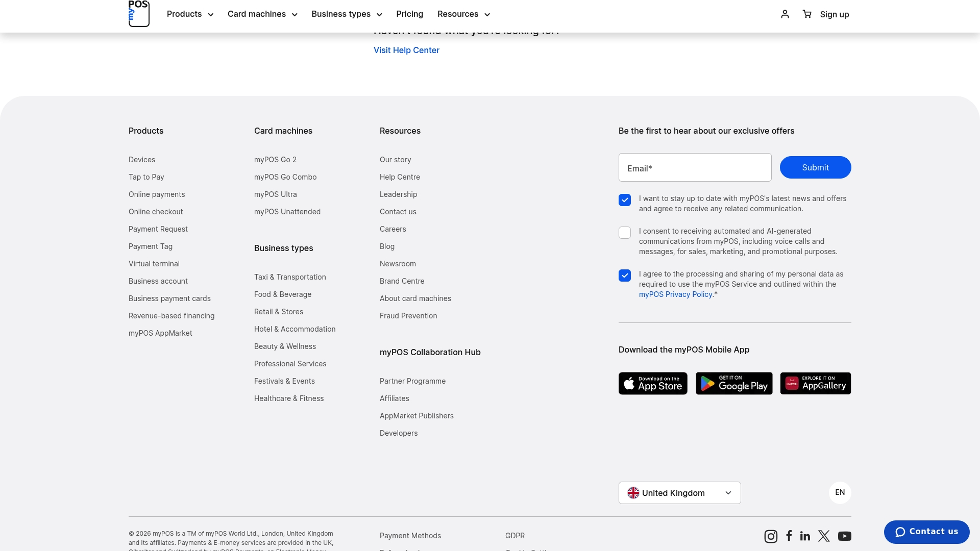
Task: Open myPOS AppMarket footer link
Action: coord(160,333)
